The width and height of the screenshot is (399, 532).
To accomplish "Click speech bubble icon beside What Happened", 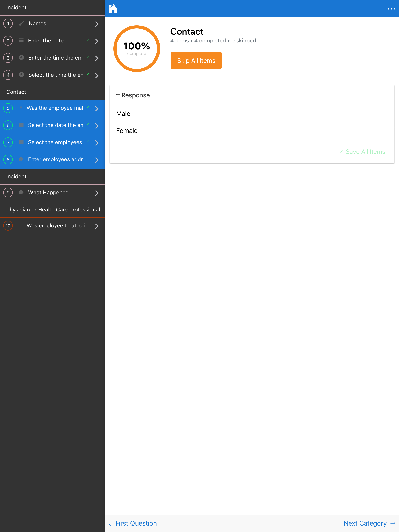I will [x=21, y=192].
